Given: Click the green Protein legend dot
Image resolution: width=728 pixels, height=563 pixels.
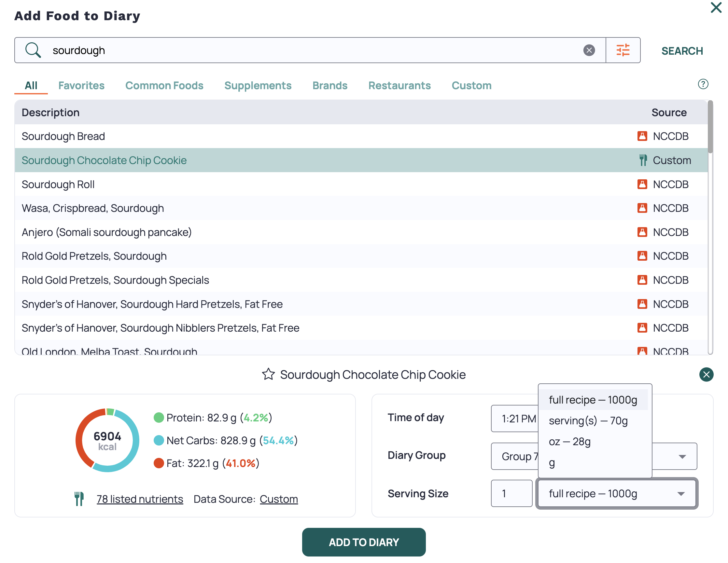Looking at the screenshot, I should 159,418.
